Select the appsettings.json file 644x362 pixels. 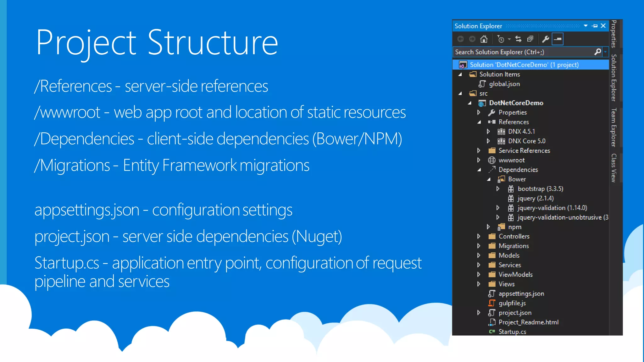pos(521,293)
